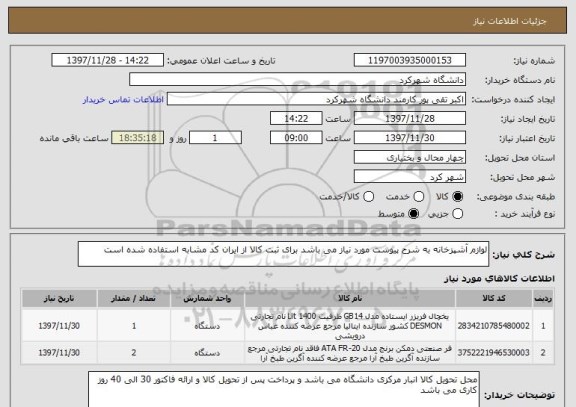Click the delivery province field چهار محال و بختیاری
Screen dimensions: 576x407
tap(410, 158)
